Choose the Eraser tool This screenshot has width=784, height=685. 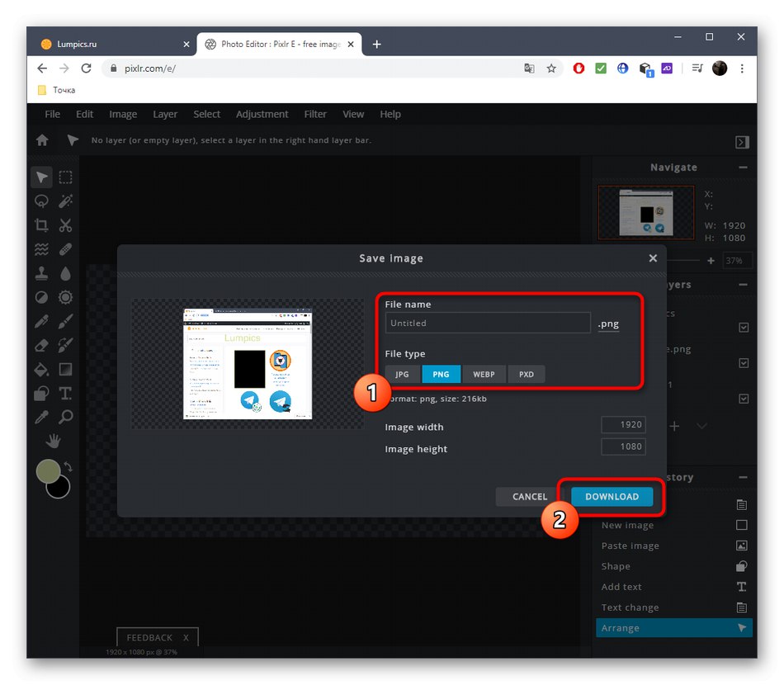tap(41, 345)
